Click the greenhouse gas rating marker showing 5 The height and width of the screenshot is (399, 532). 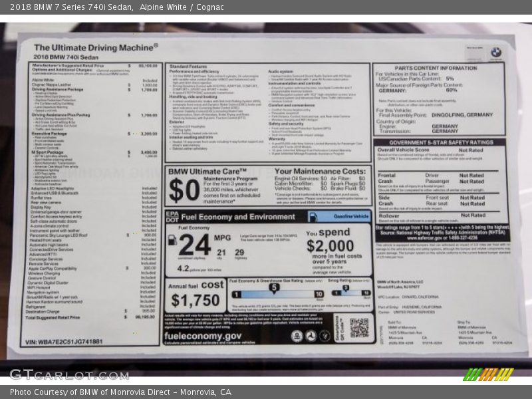(x=274, y=288)
